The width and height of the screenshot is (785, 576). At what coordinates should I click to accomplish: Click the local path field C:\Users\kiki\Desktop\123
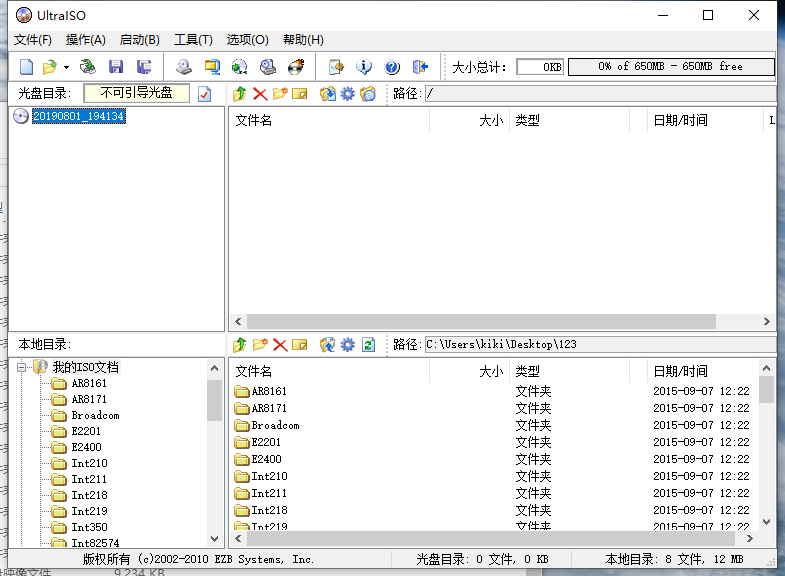point(598,344)
